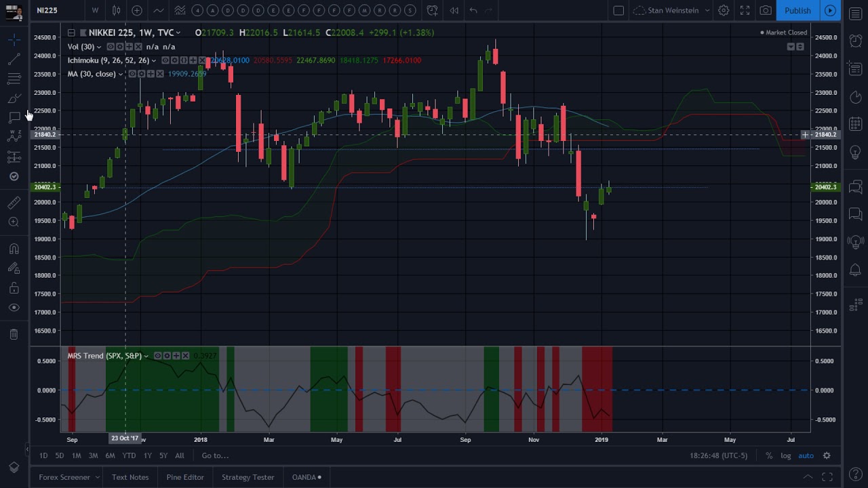Open the Indicators menu in the top toolbar
868x488 pixels.
click(x=158, y=10)
